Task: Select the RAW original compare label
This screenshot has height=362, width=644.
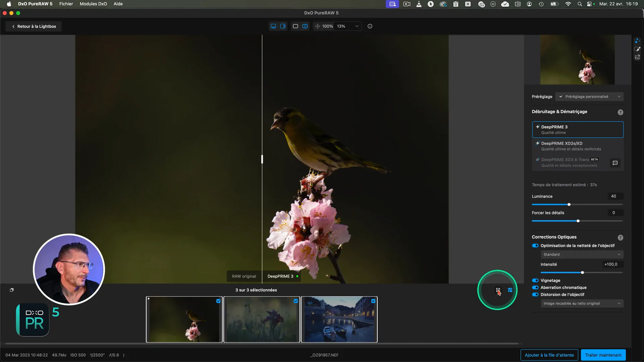Action: [244, 276]
